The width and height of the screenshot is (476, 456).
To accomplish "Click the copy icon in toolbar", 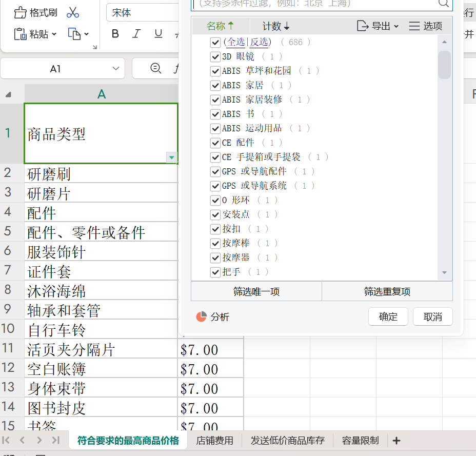I will click(x=74, y=34).
